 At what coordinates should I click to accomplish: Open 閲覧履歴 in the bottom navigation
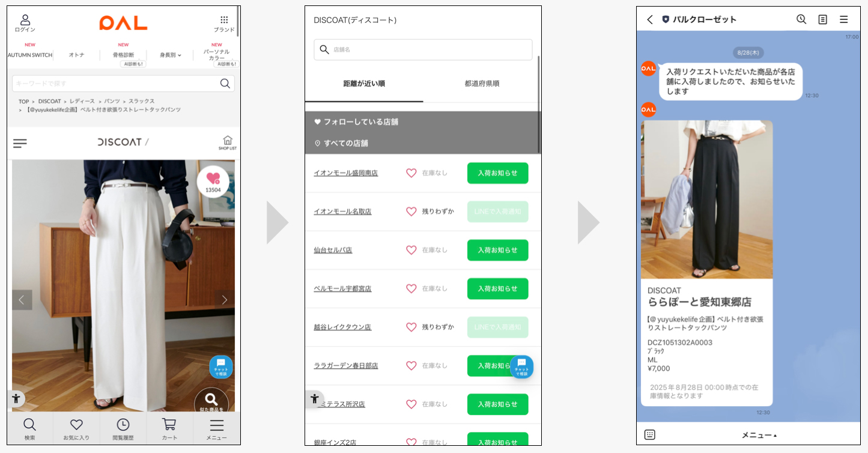[x=123, y=429]
